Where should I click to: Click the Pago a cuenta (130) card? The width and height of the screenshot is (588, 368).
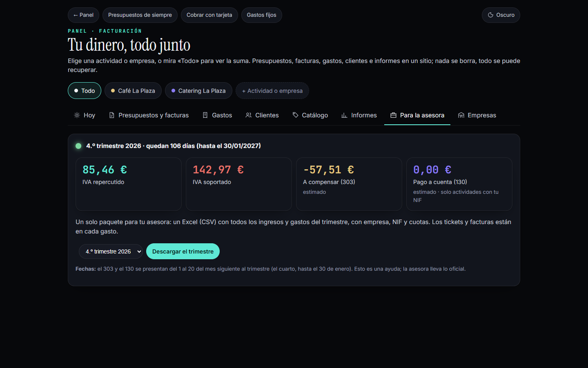click(459, 184)
